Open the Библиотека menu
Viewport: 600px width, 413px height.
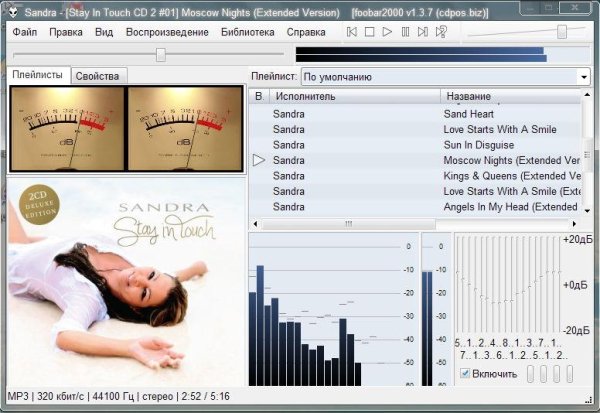pos(248,32)
